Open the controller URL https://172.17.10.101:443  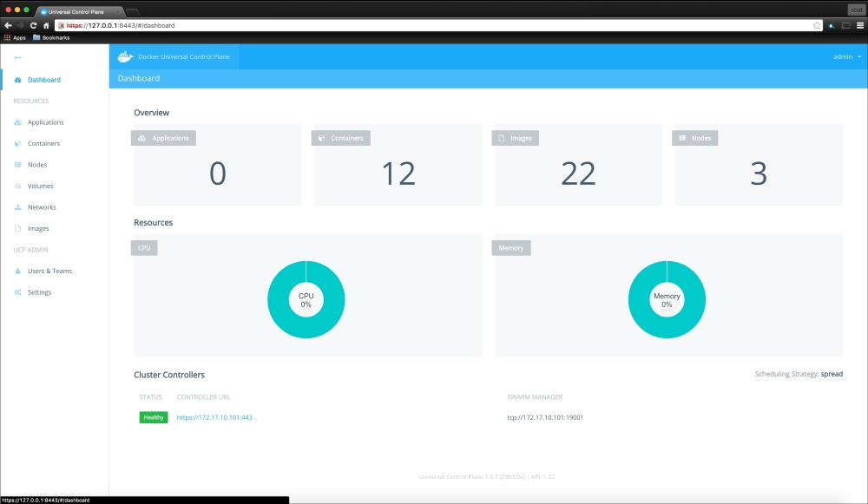click(214, 417)
